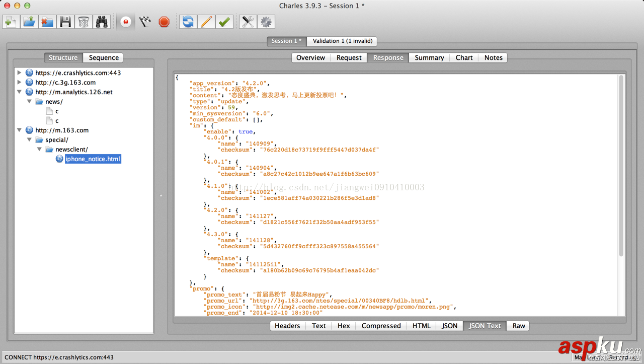Click the CONNECT status bar message

(x=59, y=357)
